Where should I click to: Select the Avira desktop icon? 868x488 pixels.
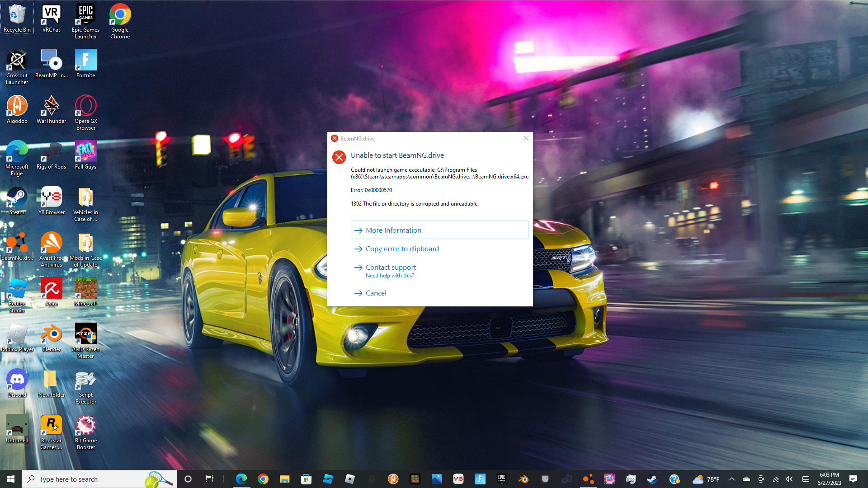pos(51,292)
